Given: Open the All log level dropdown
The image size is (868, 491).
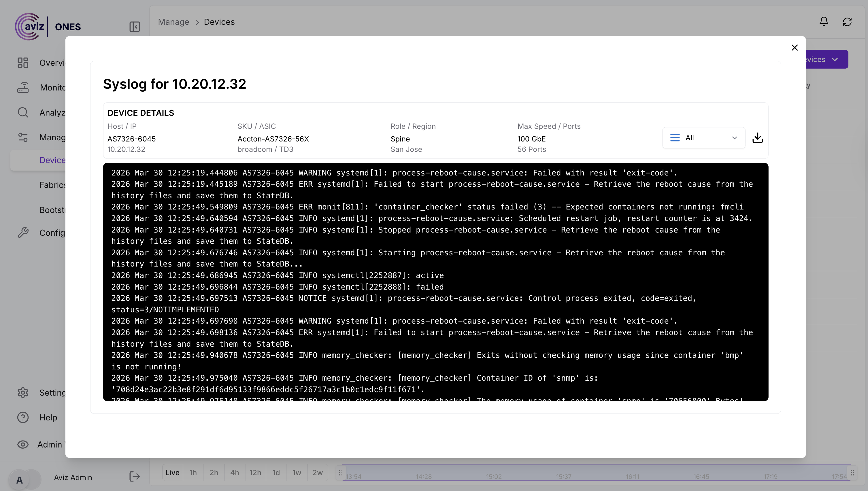Looking at the screenshot, I should [703, 137].
